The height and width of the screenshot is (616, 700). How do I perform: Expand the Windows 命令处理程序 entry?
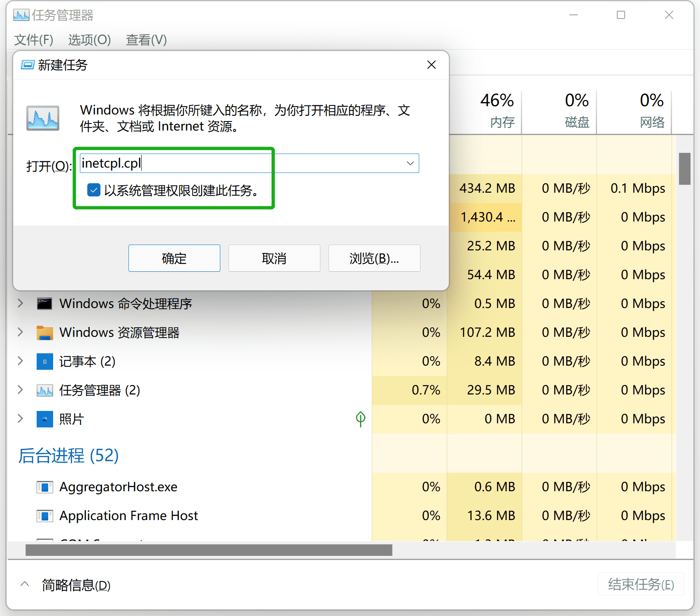[20, 303]
